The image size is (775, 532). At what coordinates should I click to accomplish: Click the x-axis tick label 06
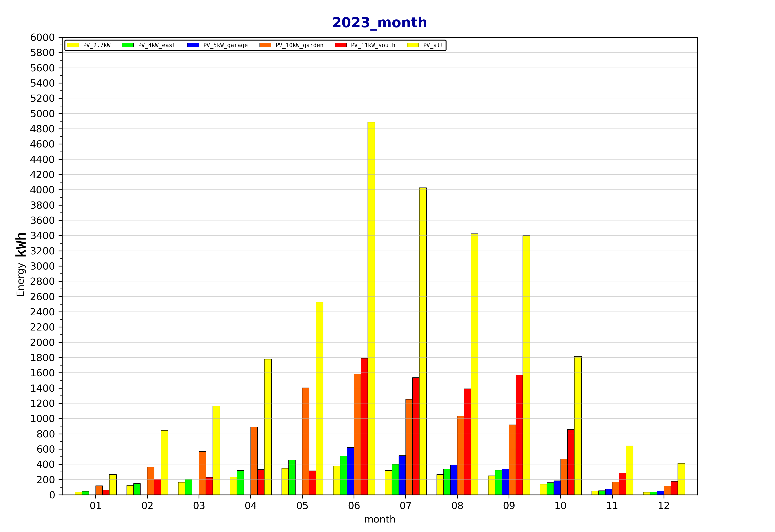tap(354, 506)
